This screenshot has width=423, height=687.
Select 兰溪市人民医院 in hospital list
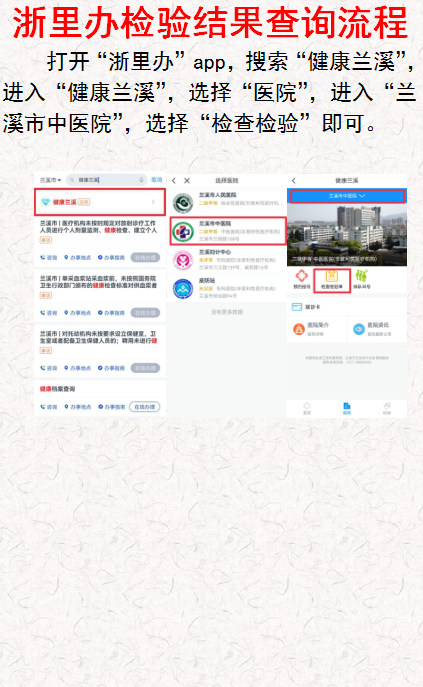pyautogui.click(x=228, y=203)
